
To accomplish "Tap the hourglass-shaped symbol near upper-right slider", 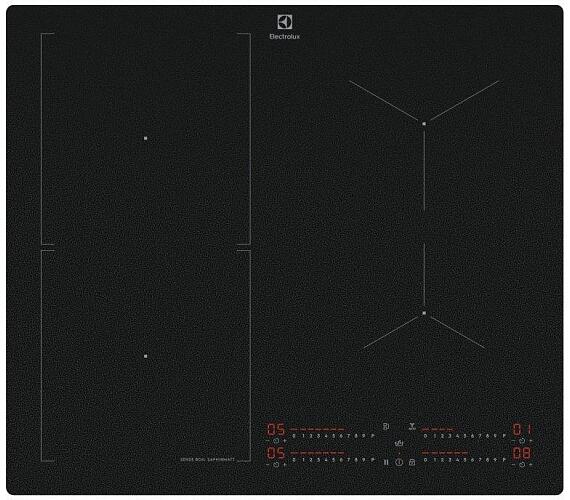I will [412, 427].
